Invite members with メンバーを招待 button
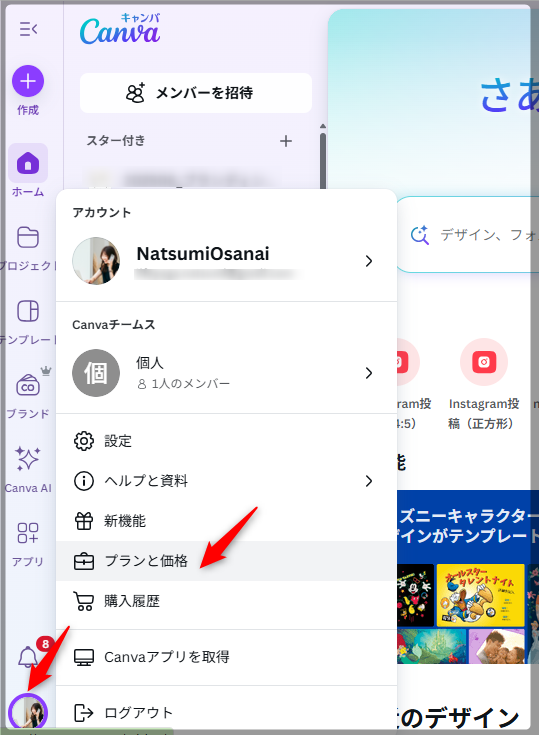The height and width of the screenshot is (735, 539). (196, 93)
